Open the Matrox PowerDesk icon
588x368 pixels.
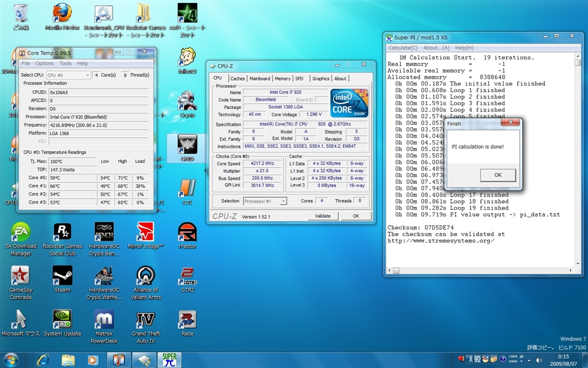pyautogui.click(x=104, y=320)
